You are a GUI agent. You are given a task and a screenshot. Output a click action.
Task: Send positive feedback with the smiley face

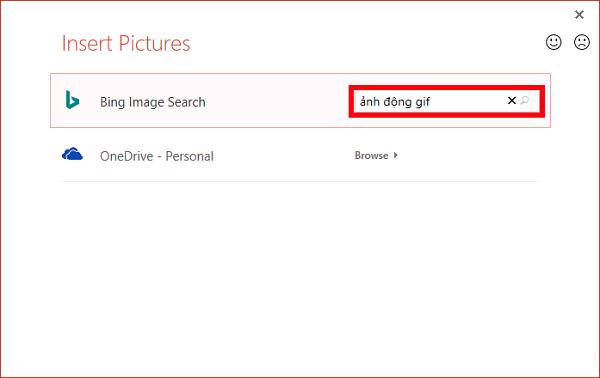click(x=553, y=42)
